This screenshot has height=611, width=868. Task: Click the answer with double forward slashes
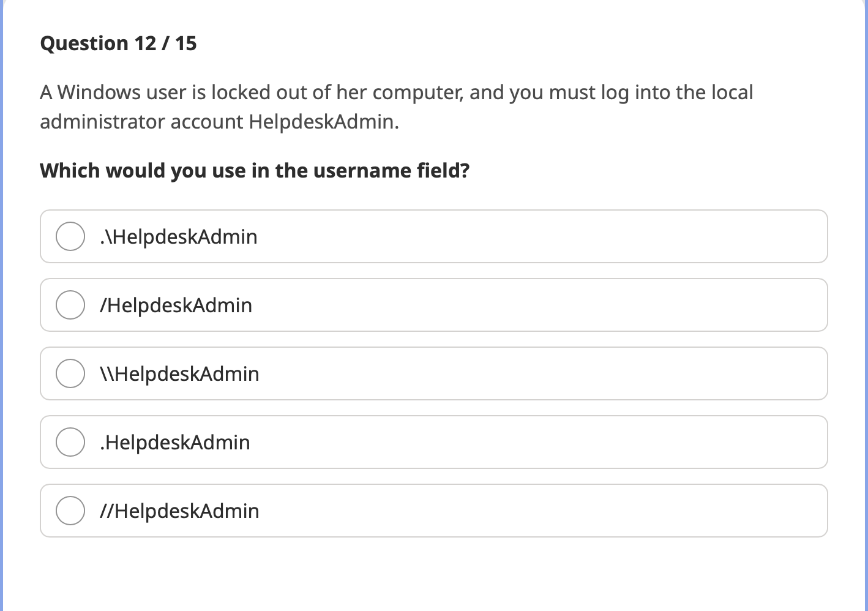(433, 511)
